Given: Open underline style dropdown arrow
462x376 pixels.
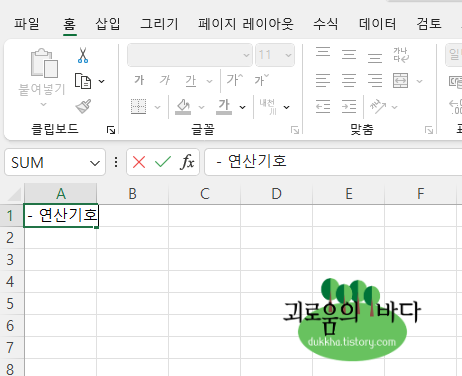Looking at the screenshot, I should [x=209, y=81].
